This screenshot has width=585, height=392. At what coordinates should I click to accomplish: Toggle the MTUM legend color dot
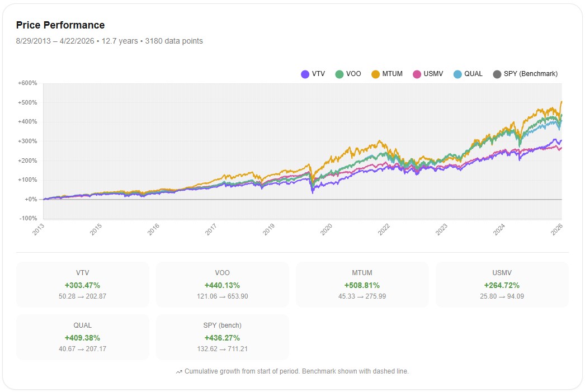(x=375, y=74)
